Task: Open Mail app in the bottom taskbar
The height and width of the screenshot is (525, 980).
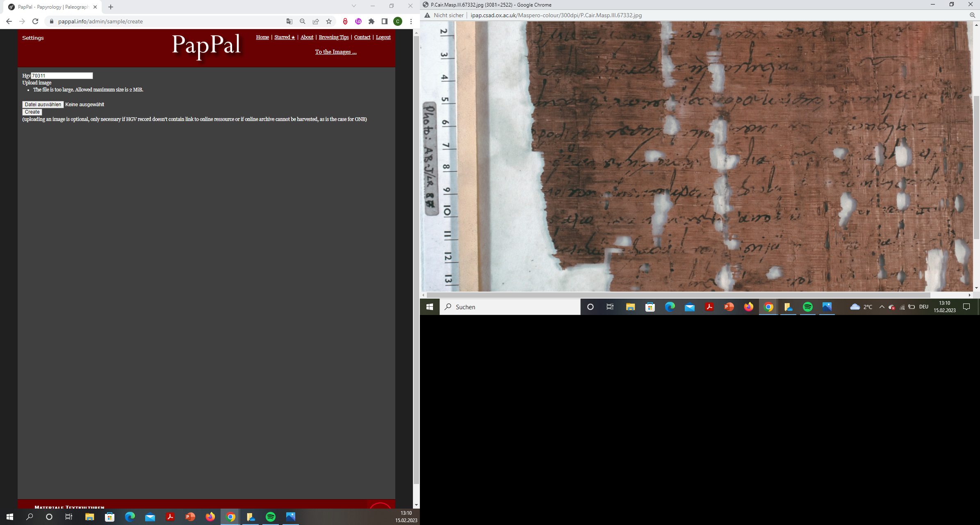Action: click(x=150, y=517)
